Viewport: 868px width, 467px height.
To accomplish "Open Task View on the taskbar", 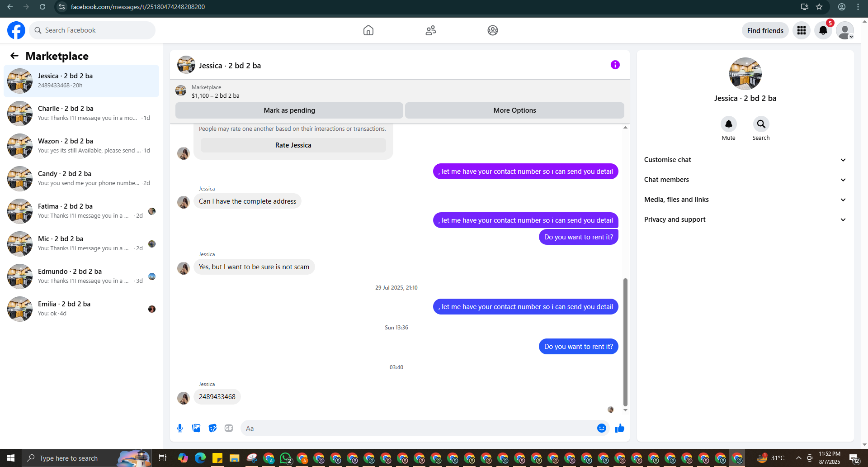I will pyautogui.click(x=162, y=458).
